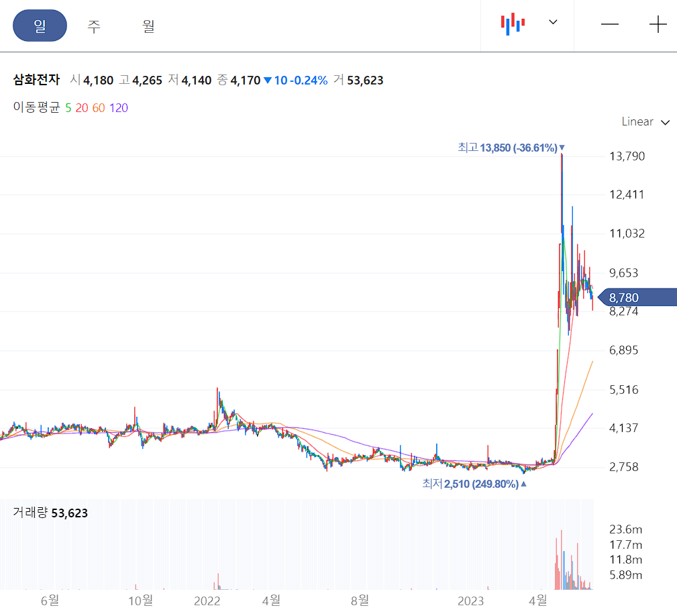Image resolution: width=677 pixels, height=616 pixels.
Task: Toggle the red 20-day moving average
Action: [81, 107]
